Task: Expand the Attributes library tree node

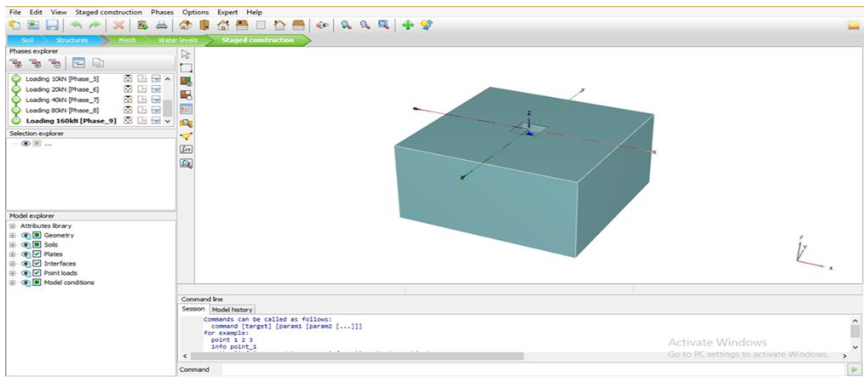Action: (x=13, y=226)
